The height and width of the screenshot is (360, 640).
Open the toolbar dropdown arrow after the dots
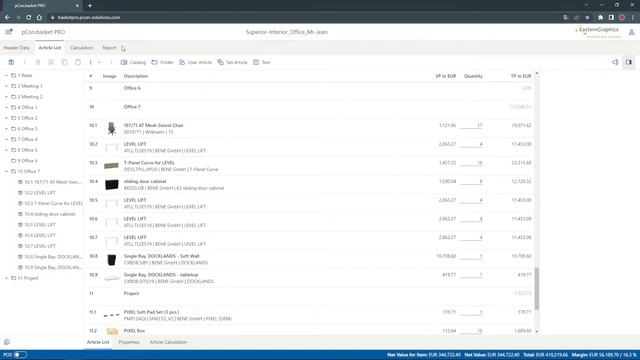pyautogui.click(x=100, y=62)
